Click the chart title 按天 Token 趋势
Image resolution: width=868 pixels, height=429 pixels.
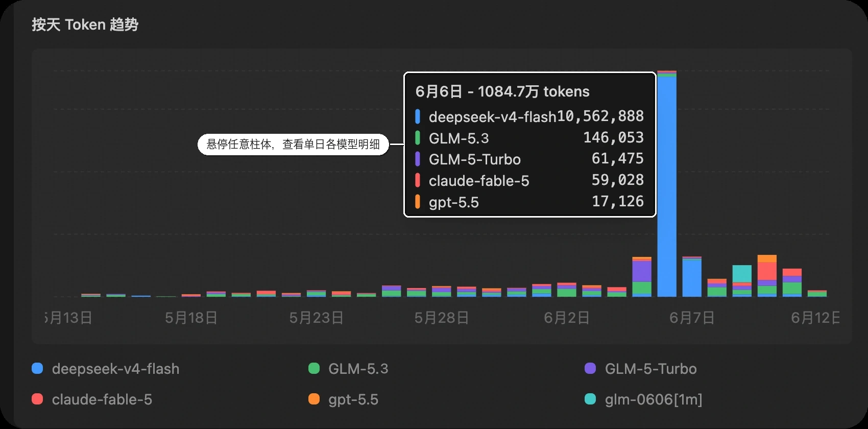(85, 25)
